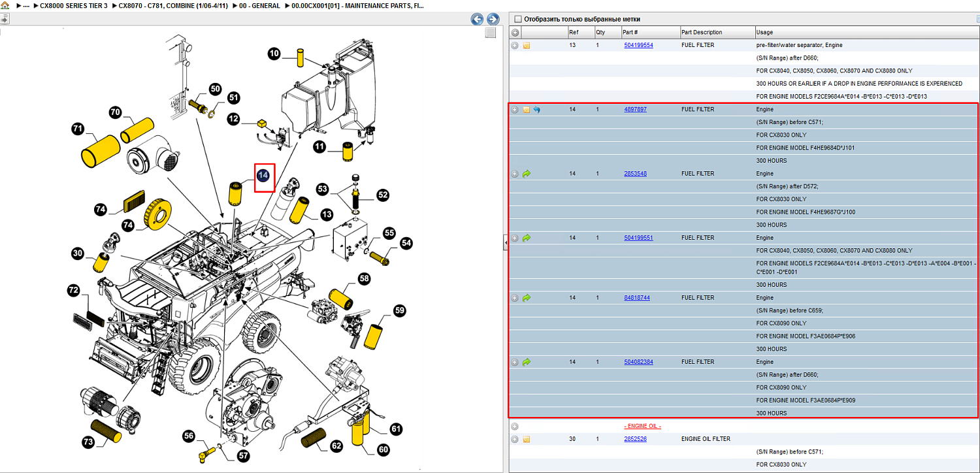Open the CX8070 - C781, COMBINE breadcrumb

tap(173, 6)
